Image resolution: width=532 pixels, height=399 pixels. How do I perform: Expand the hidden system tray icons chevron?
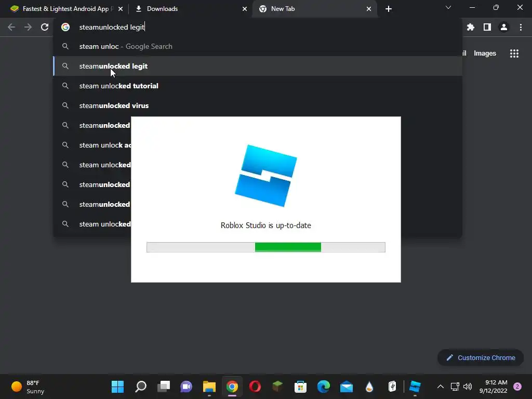(441, 387)
